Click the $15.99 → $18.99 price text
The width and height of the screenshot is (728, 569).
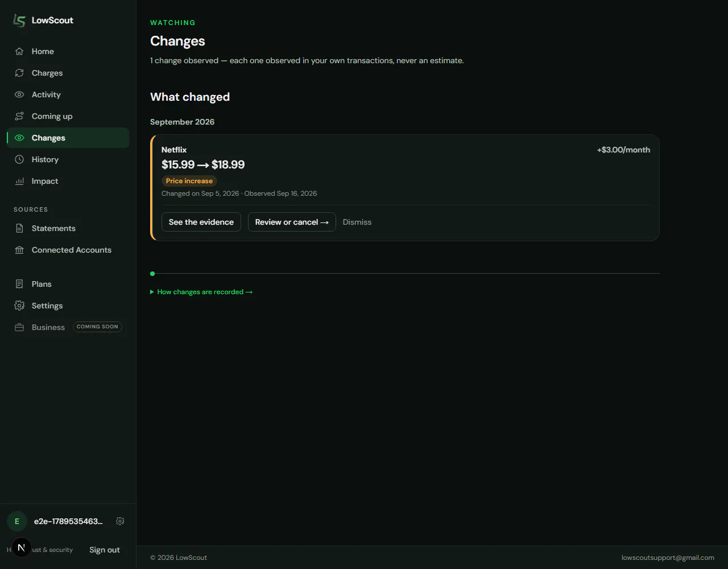(203, 164)
